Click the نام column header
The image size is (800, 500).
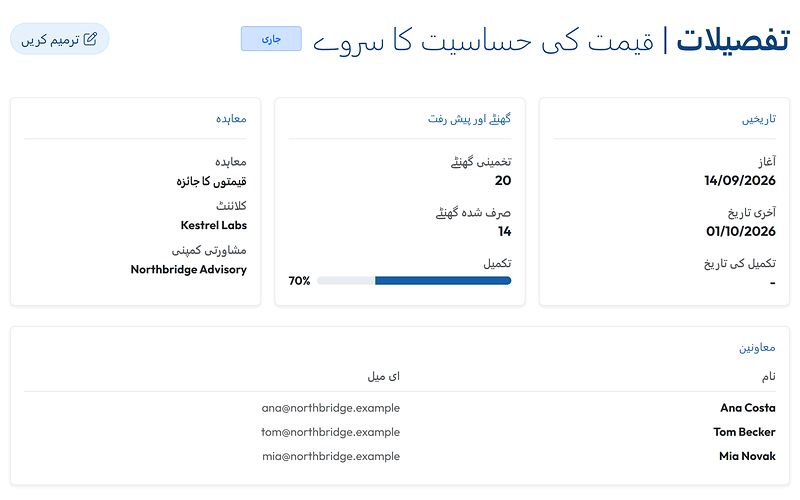tap(769, 377)
